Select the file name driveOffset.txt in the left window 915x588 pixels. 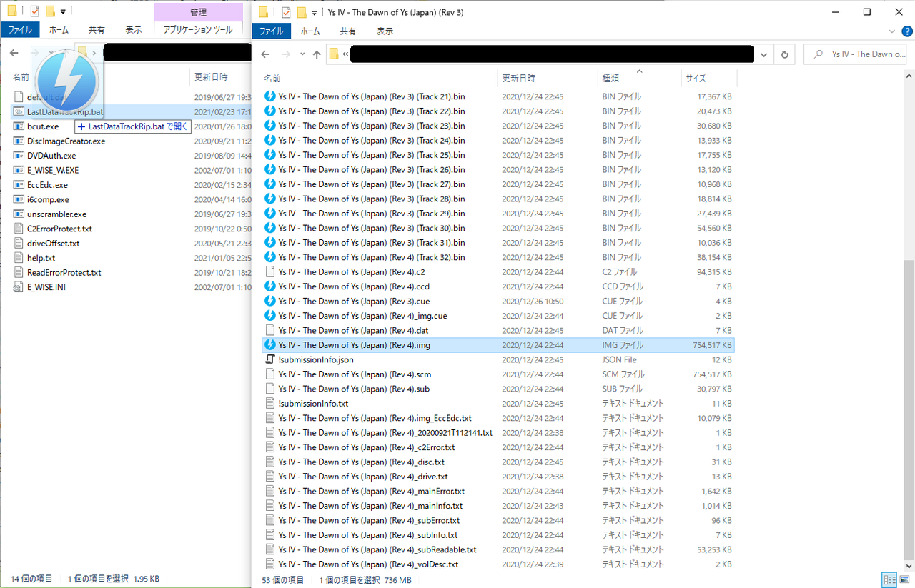[53, 244]
